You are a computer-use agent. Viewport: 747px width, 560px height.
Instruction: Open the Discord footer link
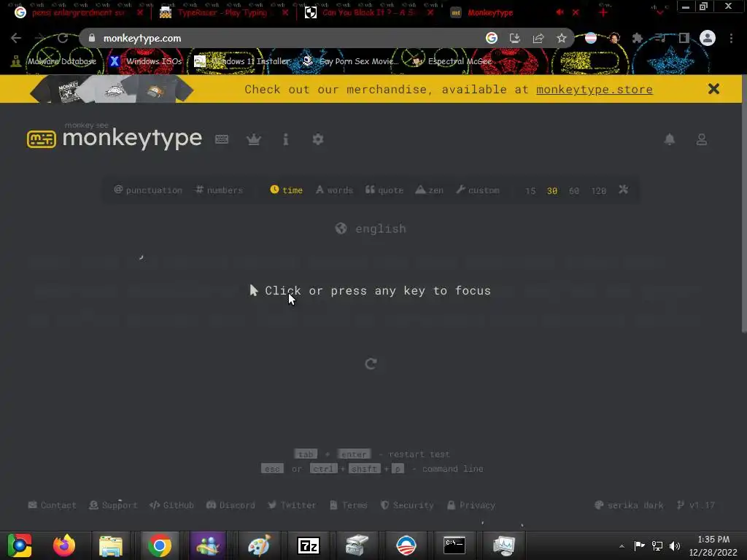point(231,505)
